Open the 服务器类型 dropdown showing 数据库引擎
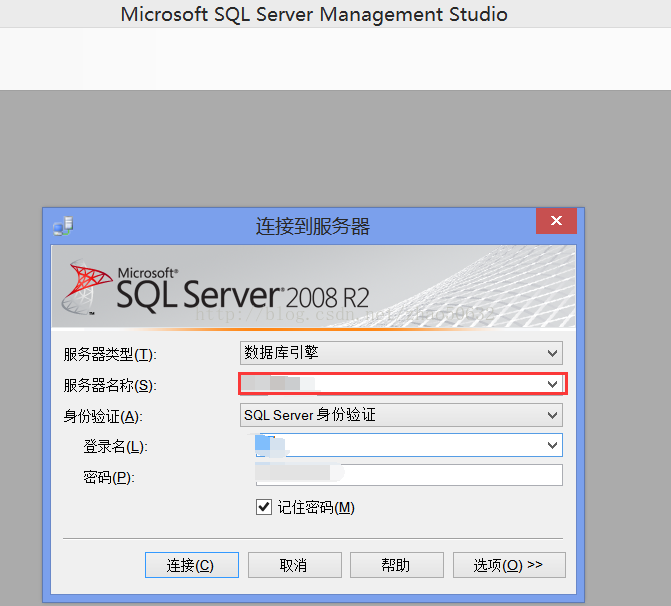The width and height of the screenshot is (671, 606). [x=401, y=353]
